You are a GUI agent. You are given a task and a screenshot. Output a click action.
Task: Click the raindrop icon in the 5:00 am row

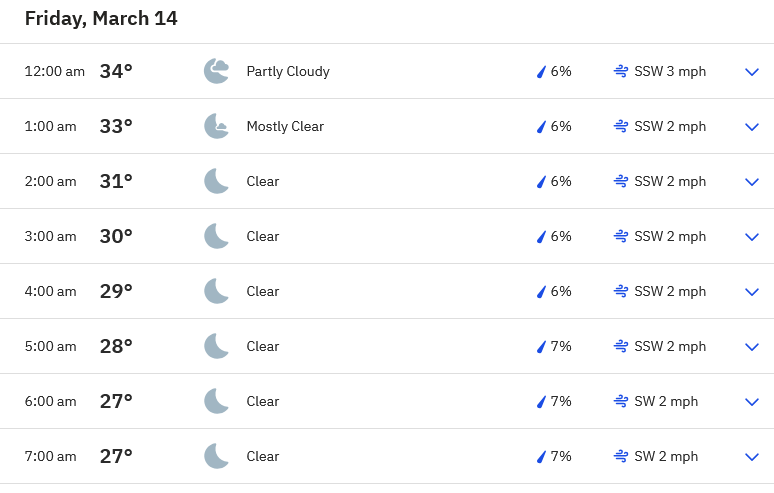tap(541, 346)
